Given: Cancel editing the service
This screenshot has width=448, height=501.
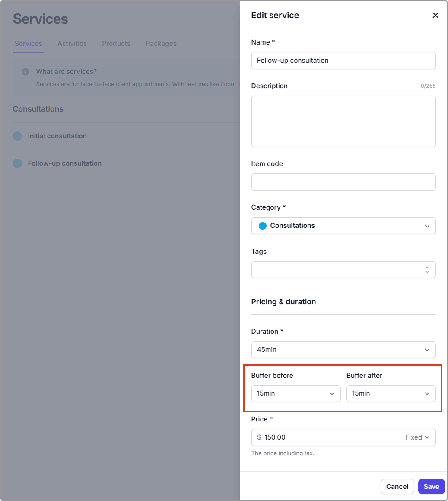Looking at the screenshot, I should (x=397, y=487).
